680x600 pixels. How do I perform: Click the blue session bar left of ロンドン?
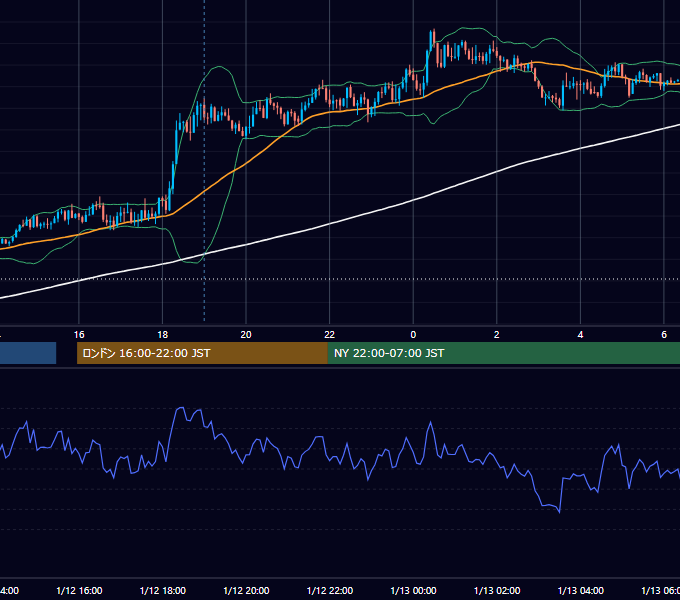28,353
